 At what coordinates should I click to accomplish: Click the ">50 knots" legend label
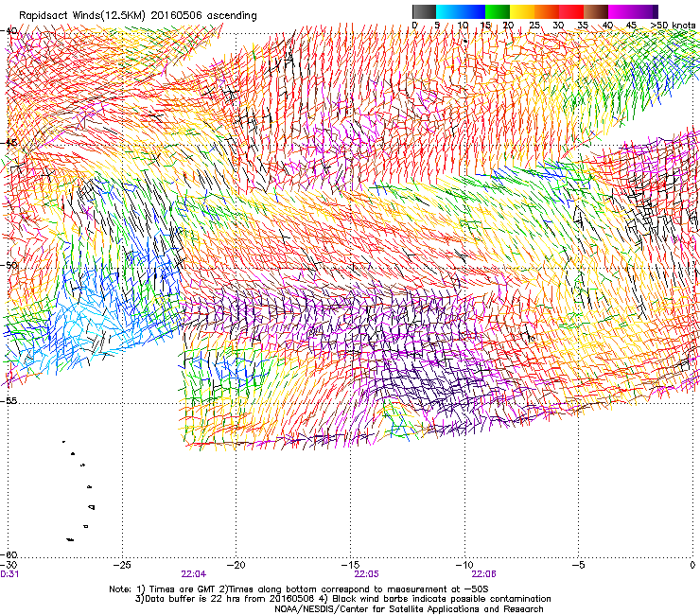tap(673, 26)
